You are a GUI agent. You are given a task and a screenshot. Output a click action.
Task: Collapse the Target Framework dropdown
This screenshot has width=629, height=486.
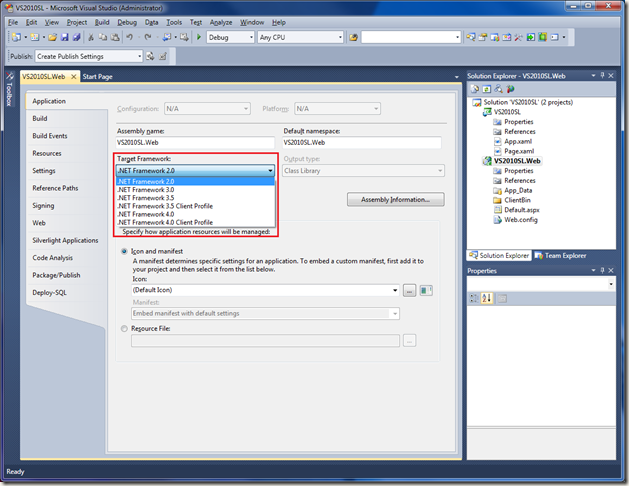coord(270,171)
